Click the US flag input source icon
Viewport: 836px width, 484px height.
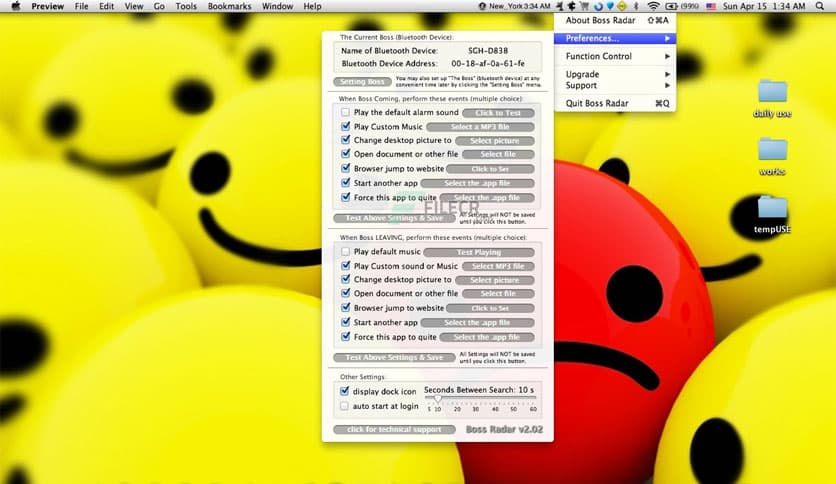(711, 6)
